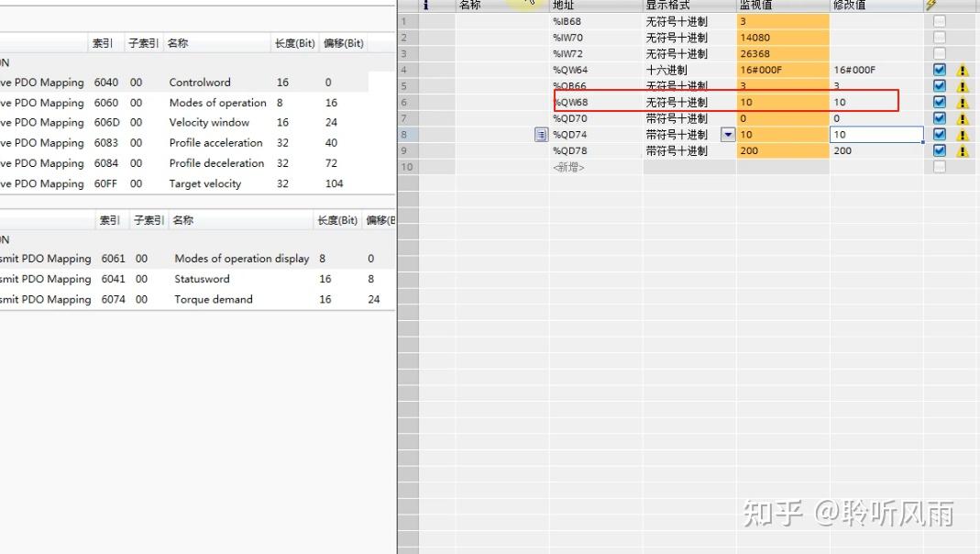Click the extended-mode icon beside %QD74
This screenshot has height=554, width=980.
(541, 134)
